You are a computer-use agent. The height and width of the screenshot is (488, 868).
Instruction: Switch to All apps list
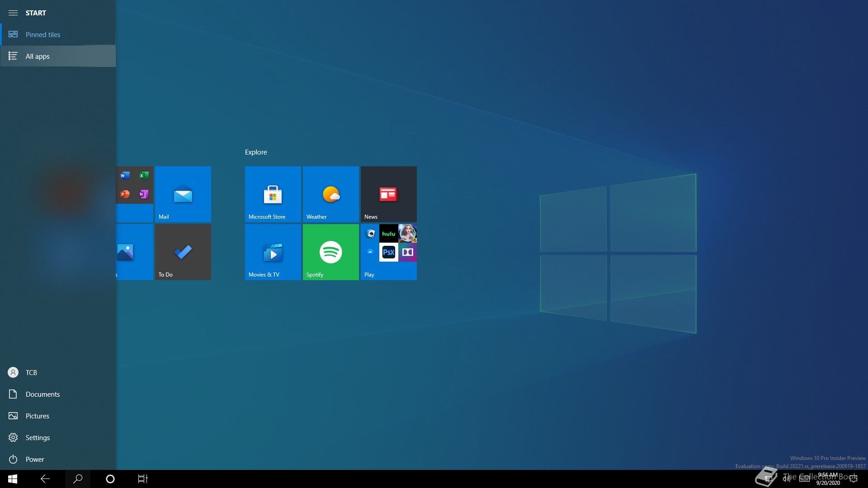(38, 56)
